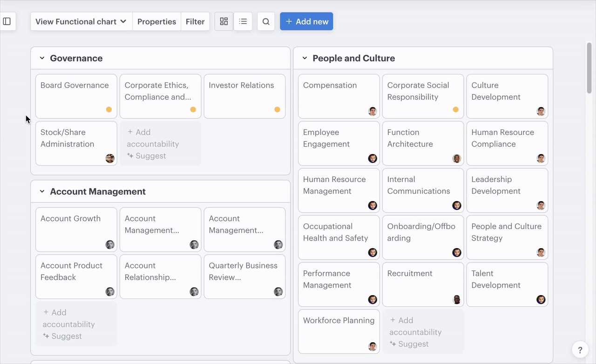Click the Add new button

[306, 21]
